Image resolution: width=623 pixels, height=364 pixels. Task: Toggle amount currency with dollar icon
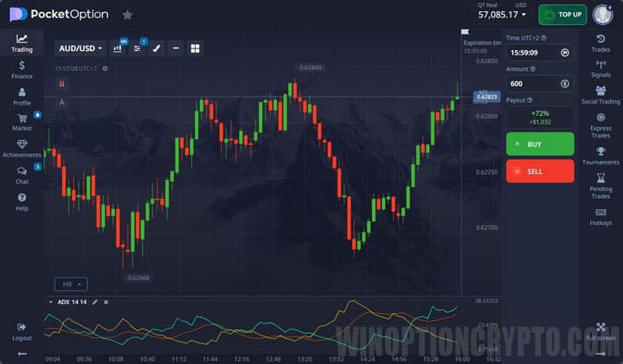coord(564,84)
